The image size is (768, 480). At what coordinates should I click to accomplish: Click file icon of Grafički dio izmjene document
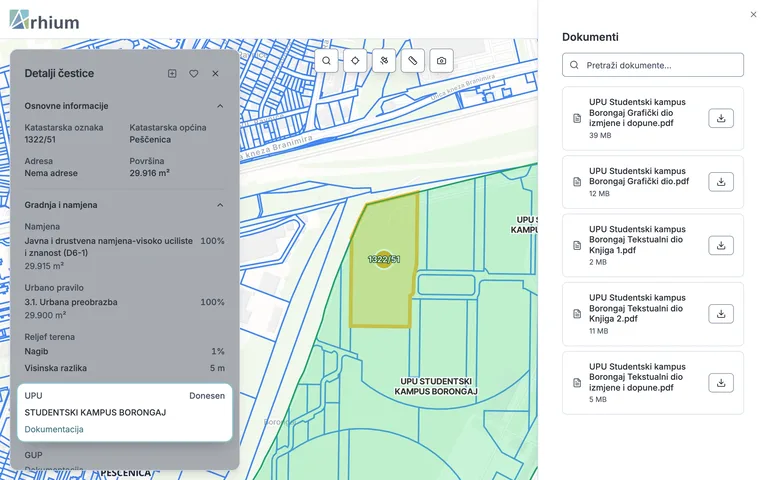(577, 118)
